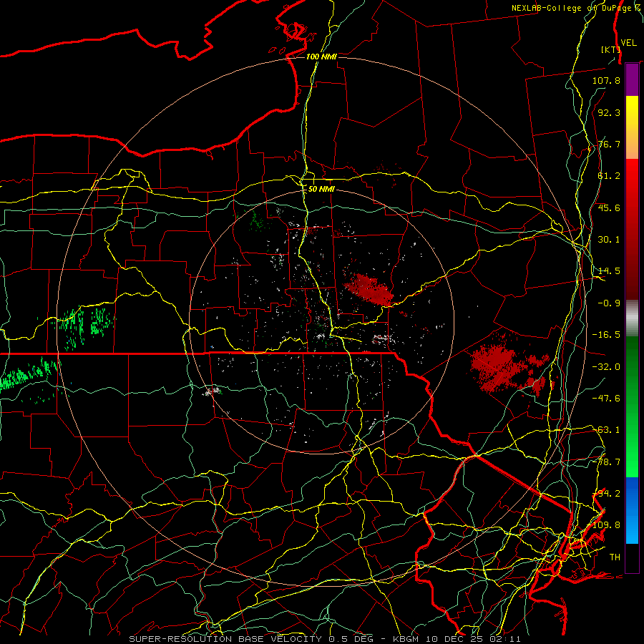Select the -94.2 legend value

(x=606, y=494)
